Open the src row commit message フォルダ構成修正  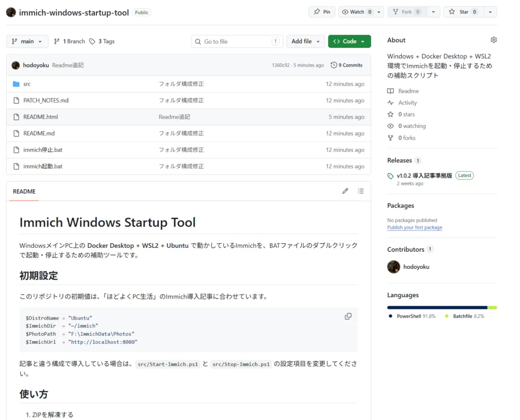click(181, 84)
